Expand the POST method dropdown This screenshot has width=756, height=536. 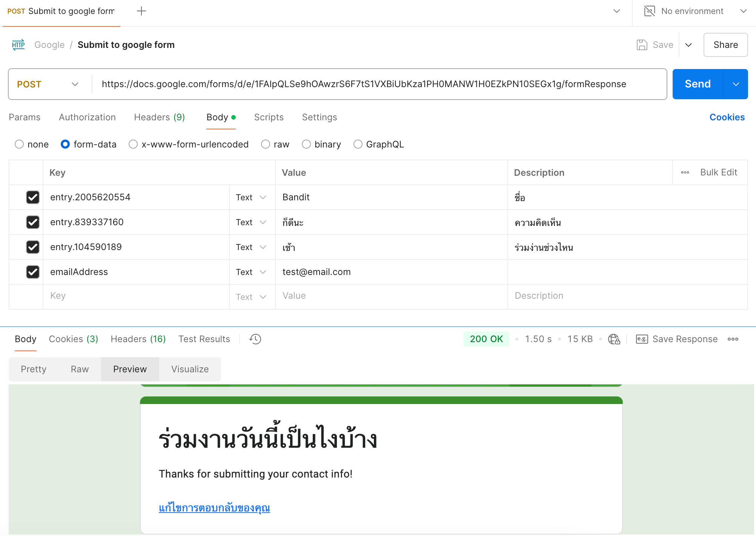[x=75, y=84]
